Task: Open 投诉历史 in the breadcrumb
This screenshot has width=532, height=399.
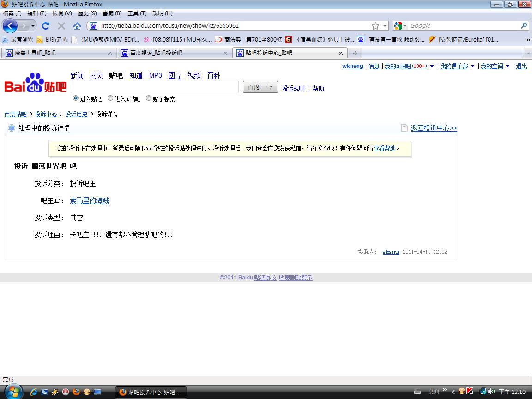Action: click(x=76, y=115)
